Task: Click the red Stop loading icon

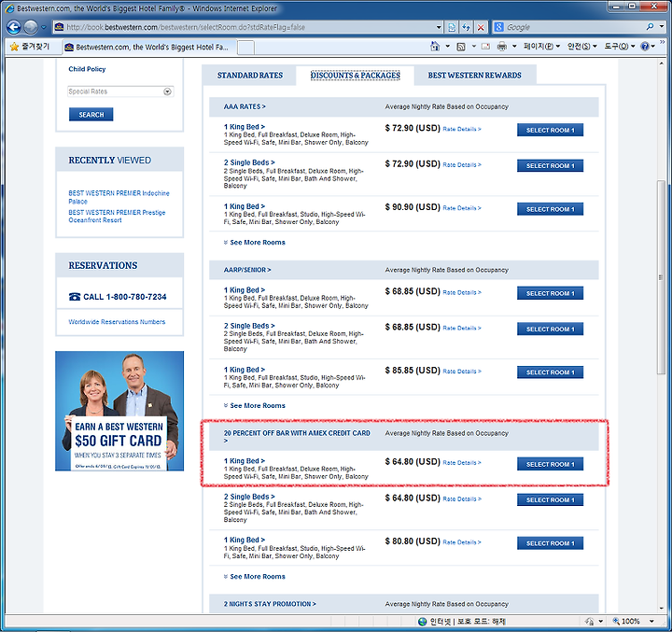Action: point(481,27)
